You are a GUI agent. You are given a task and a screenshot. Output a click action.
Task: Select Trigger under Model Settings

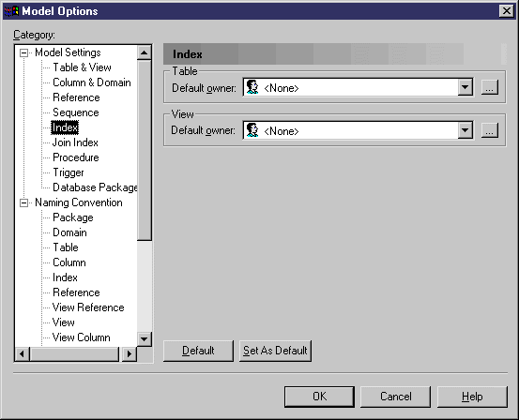[69, 172]
